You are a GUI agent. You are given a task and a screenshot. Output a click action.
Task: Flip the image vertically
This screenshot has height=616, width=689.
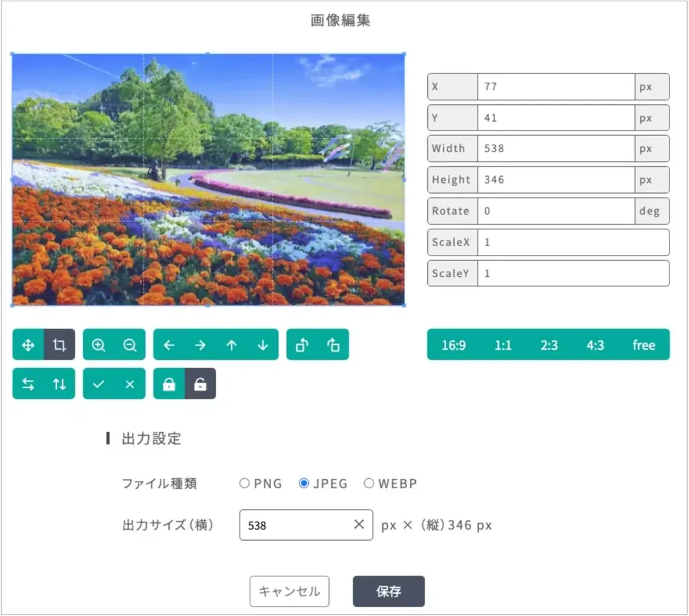pos(59,383)
